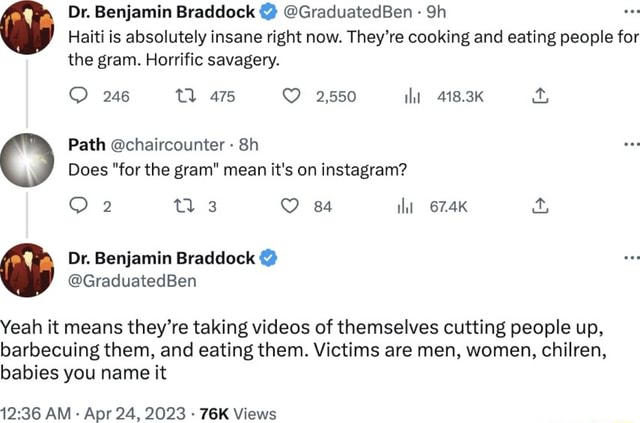Like the tweet with 2,550 likes
Screen dimensions: 640x423
tap(295, 98)
